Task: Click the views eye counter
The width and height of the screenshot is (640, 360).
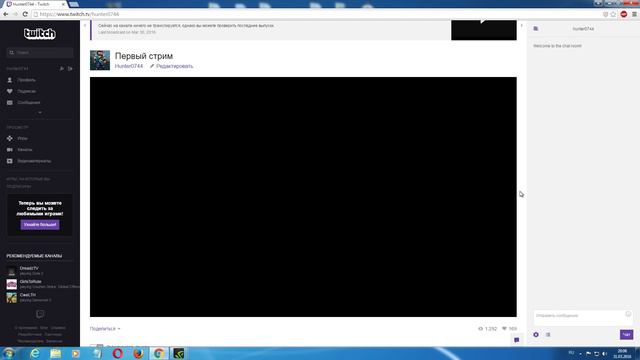Action: [x=487, y=329]
